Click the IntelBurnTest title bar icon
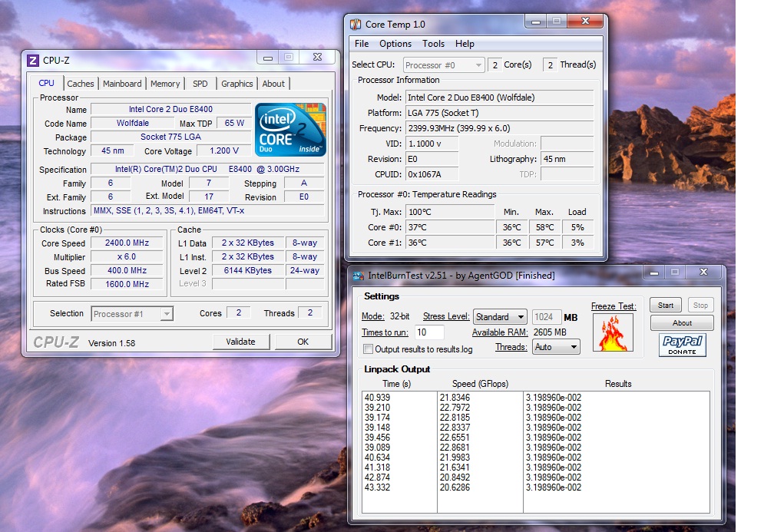This screenshot has height=532, width=774. pos(359,276)
